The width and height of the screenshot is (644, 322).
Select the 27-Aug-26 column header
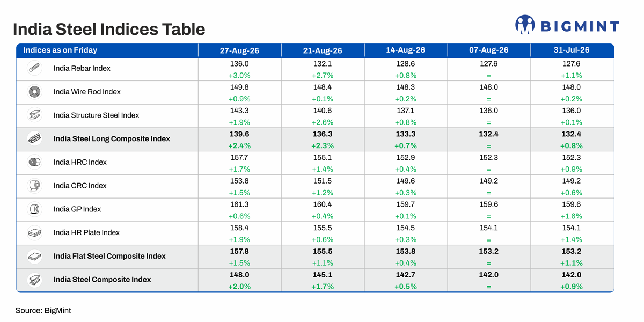tap(239, 50)
